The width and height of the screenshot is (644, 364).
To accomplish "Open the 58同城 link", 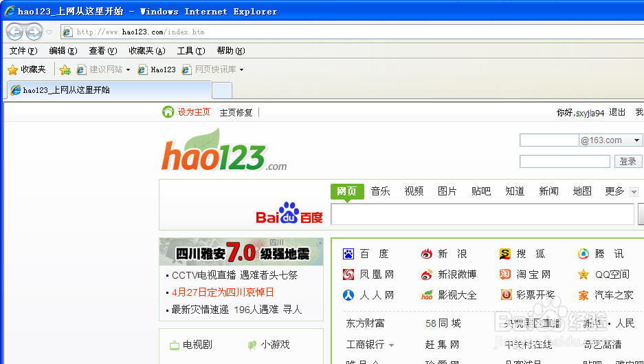I will [443, 323].
